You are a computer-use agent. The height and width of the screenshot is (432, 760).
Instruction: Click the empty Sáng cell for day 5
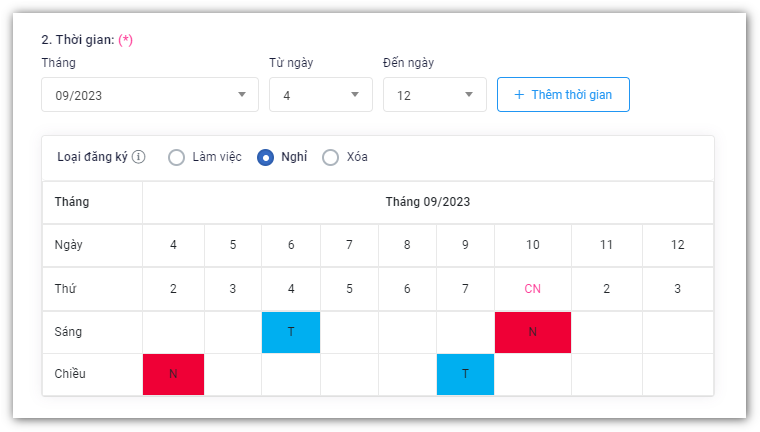pos(233,332)
